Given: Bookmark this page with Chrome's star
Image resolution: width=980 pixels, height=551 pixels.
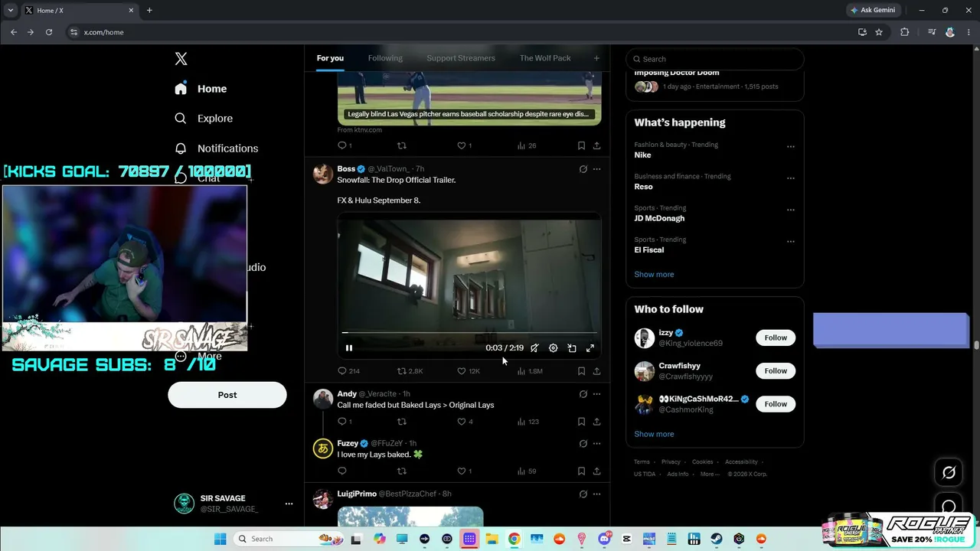Looking at the screenshot, I should point(879,32).
